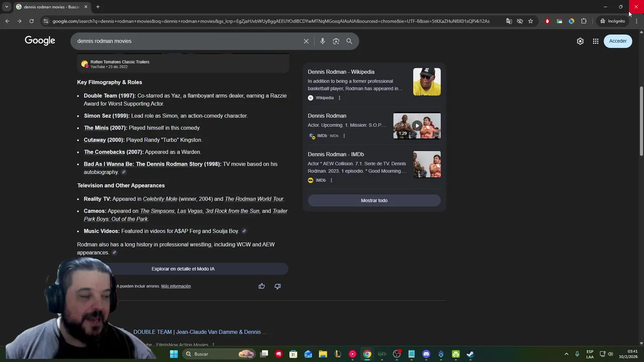Open the Chrome extensions puzzle icon
Screen dimensions: 644x362
[584, 21]
